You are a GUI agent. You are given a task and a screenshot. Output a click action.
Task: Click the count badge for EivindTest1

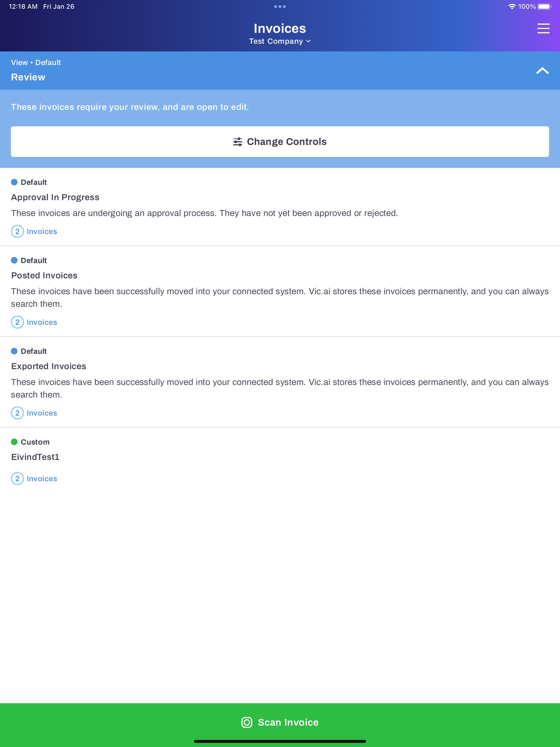pos(17,478)
